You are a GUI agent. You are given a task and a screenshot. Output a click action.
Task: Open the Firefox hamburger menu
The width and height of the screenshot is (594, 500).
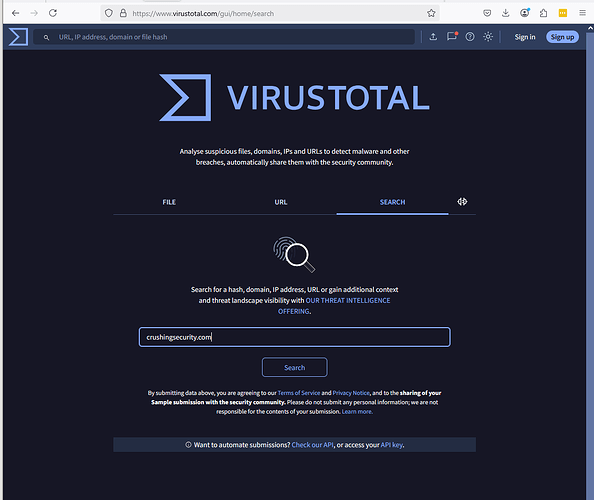click(582, 13)
